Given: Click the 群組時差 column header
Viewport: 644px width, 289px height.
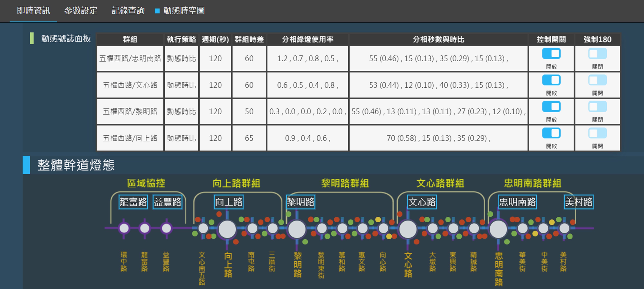Looking at the screenshot, I should click(249, 39).
